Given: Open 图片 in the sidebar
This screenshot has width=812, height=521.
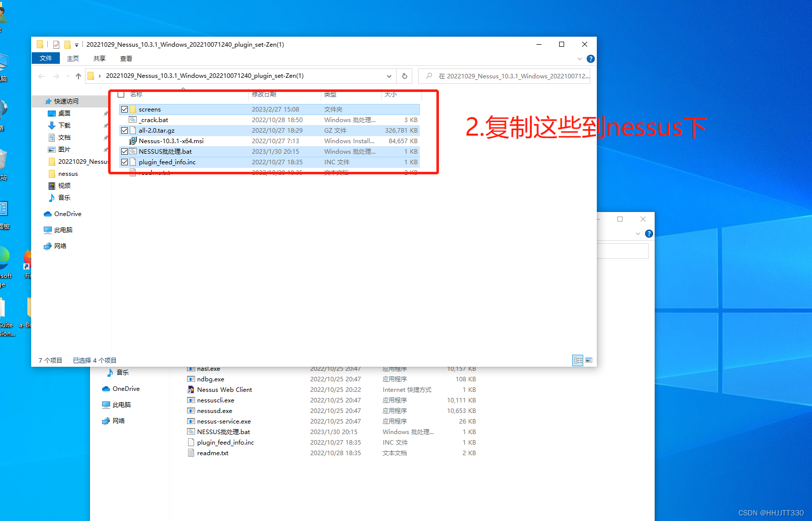Looking at the screenshot, I should point(64,149).
